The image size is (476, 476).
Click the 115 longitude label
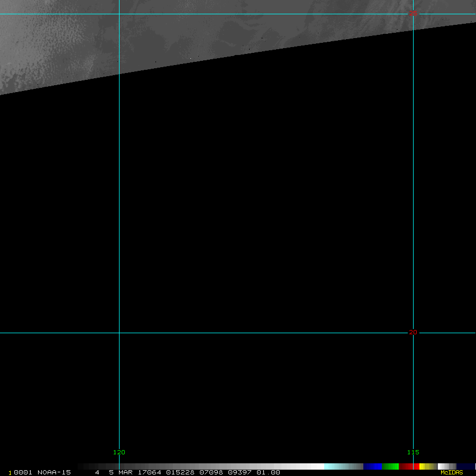(x=413, y=452)
